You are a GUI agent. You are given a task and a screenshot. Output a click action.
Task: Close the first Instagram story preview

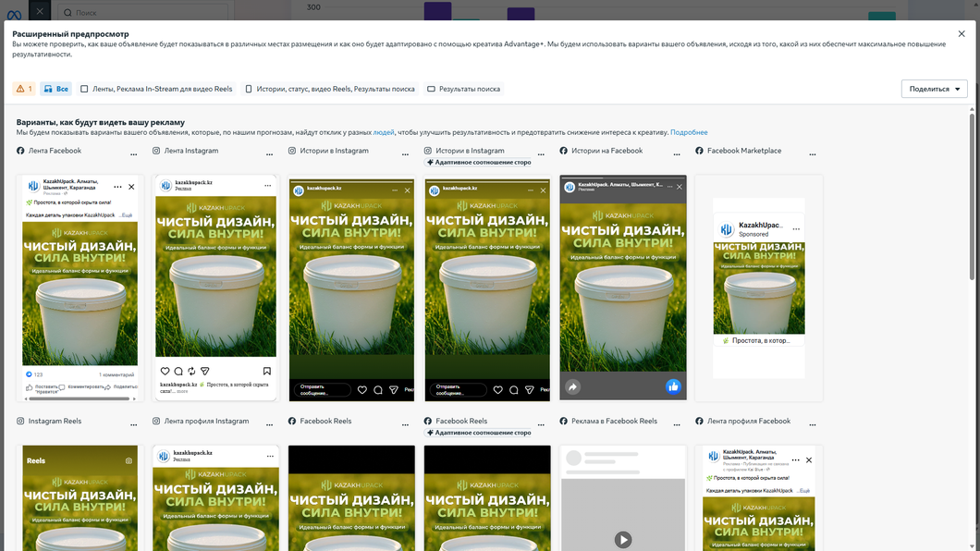408,190
